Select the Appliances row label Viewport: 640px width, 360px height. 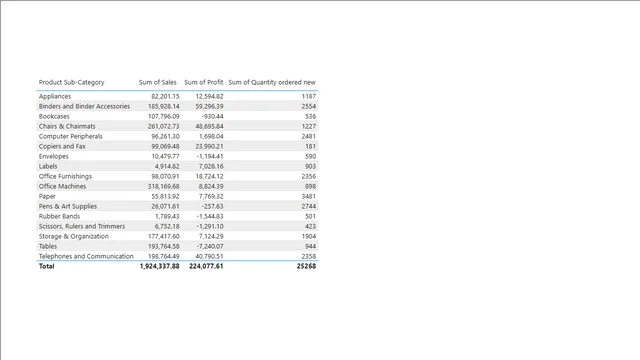point(55,96)
